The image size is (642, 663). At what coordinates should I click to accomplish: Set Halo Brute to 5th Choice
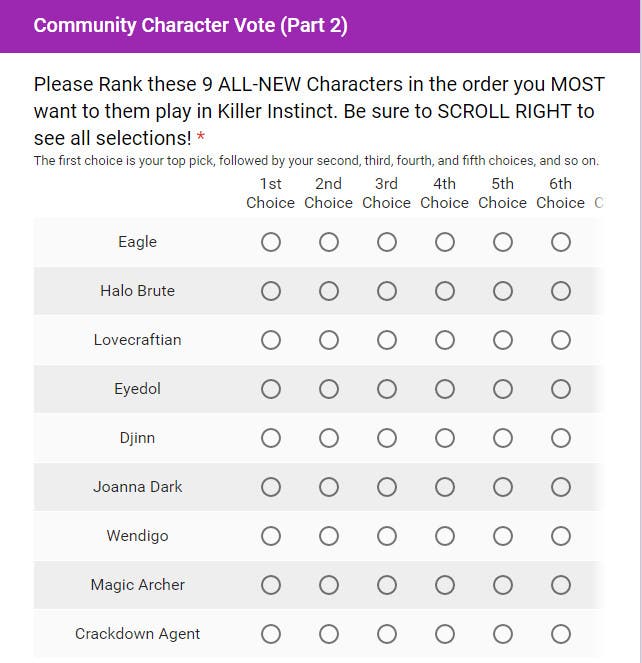[x=502, y=291]
